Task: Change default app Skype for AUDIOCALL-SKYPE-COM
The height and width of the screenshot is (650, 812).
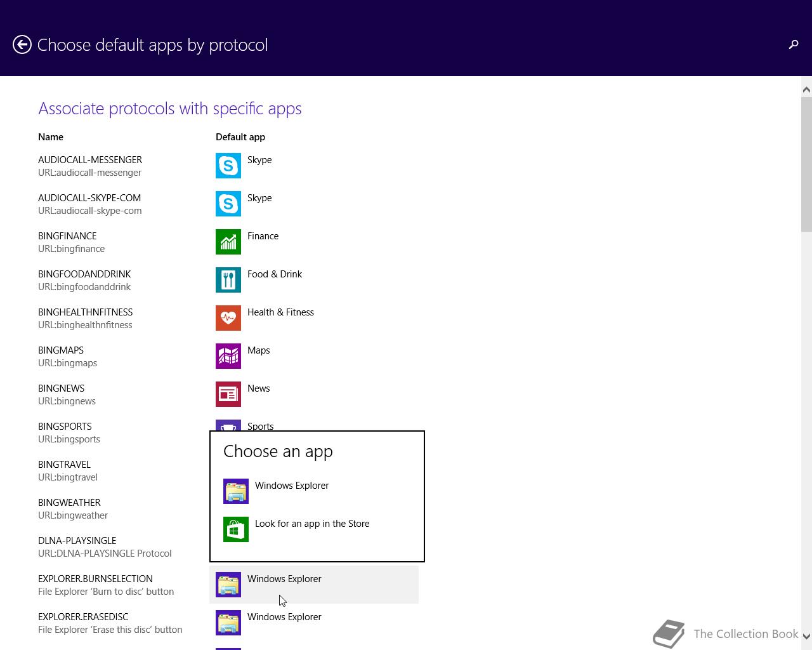Action: pyautogui.click(x=314, y=204)
